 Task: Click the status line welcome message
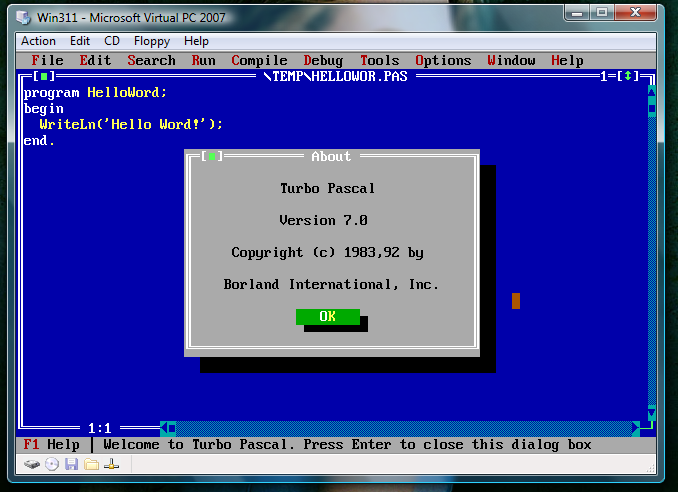[347, 444]
